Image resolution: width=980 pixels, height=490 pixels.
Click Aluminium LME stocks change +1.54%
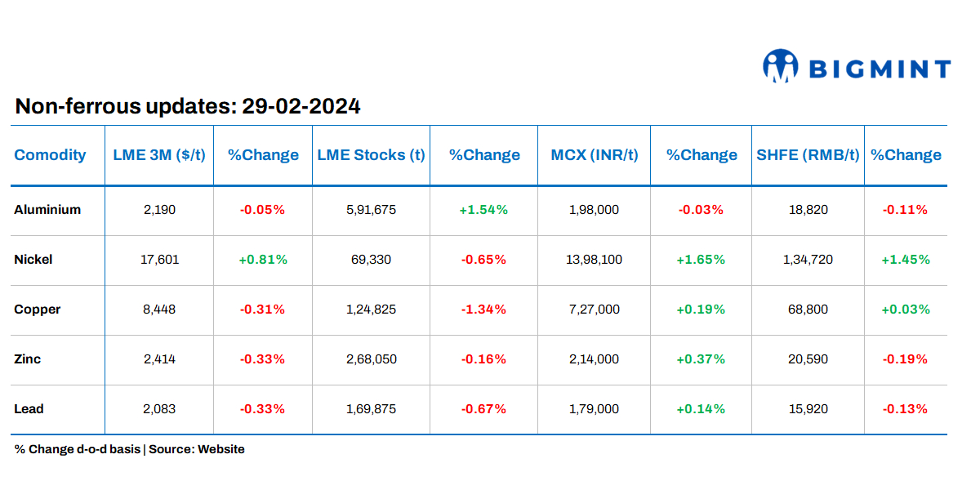[483, 210]
